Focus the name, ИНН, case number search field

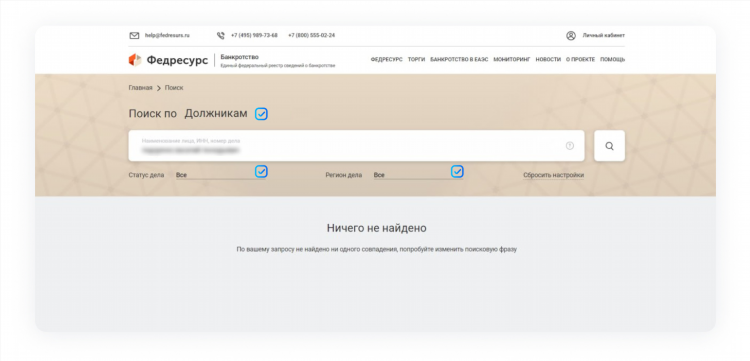[356, 146]
